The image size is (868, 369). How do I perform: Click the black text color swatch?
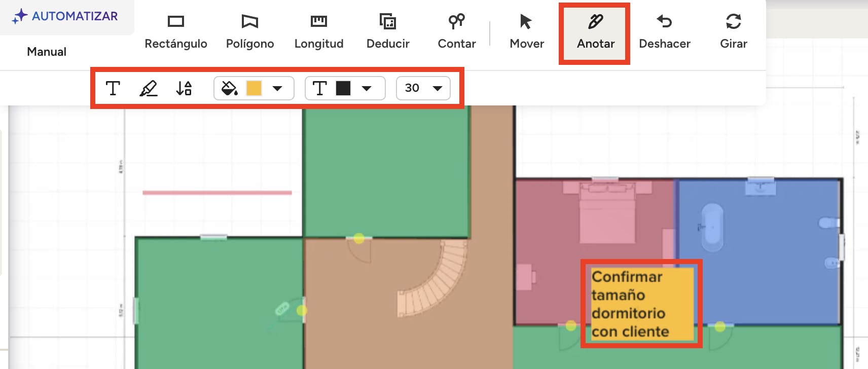coord(343,88)
